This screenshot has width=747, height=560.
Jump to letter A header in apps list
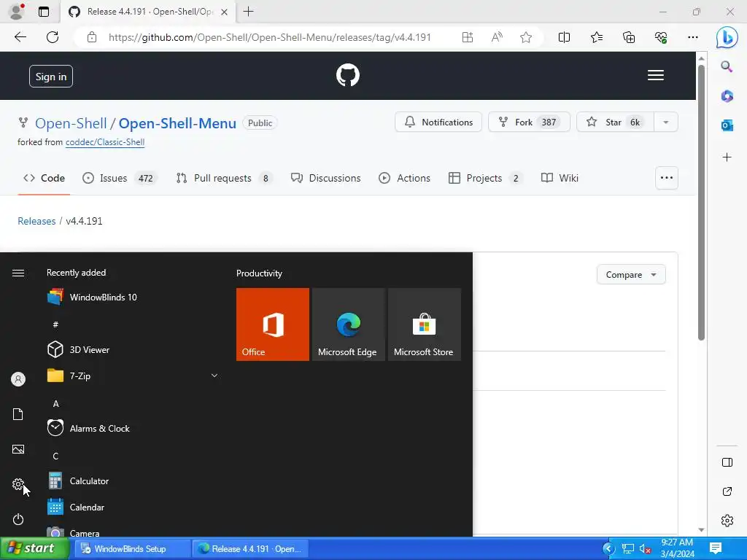[55, 404]
